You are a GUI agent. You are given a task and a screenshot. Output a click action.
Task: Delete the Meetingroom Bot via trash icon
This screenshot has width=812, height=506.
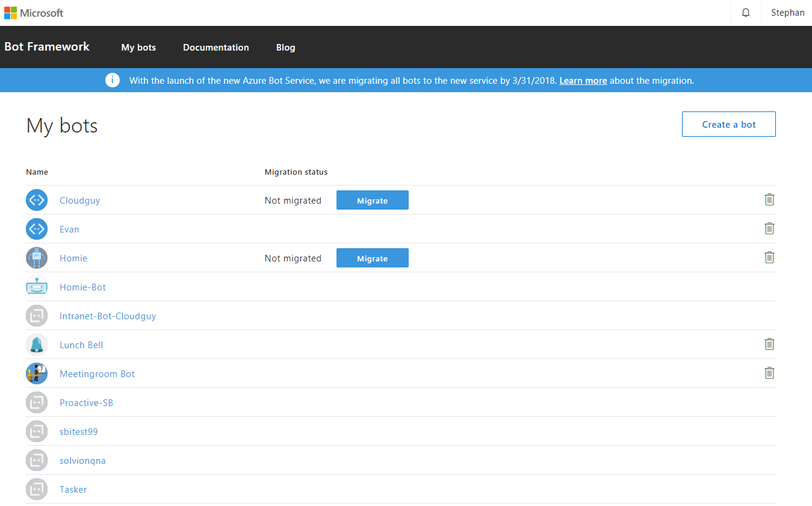point(769,373)
